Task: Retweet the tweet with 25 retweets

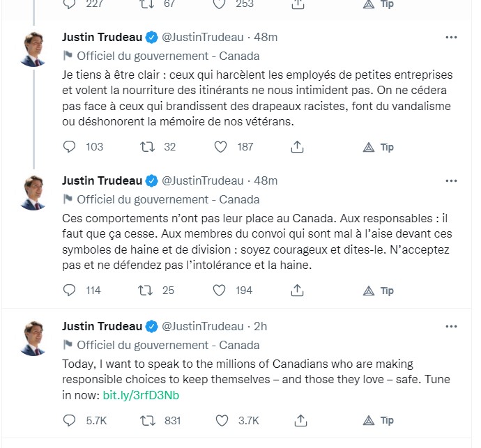Action: (146, 291)
